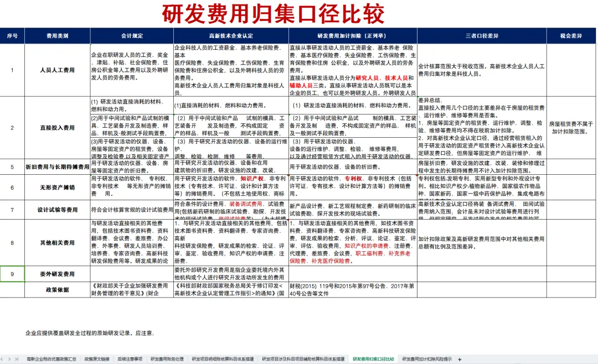Viewport: 598px width, 364px height.
Task: Switch to the 政策原文链接 sheet tab
Action: 97,359
